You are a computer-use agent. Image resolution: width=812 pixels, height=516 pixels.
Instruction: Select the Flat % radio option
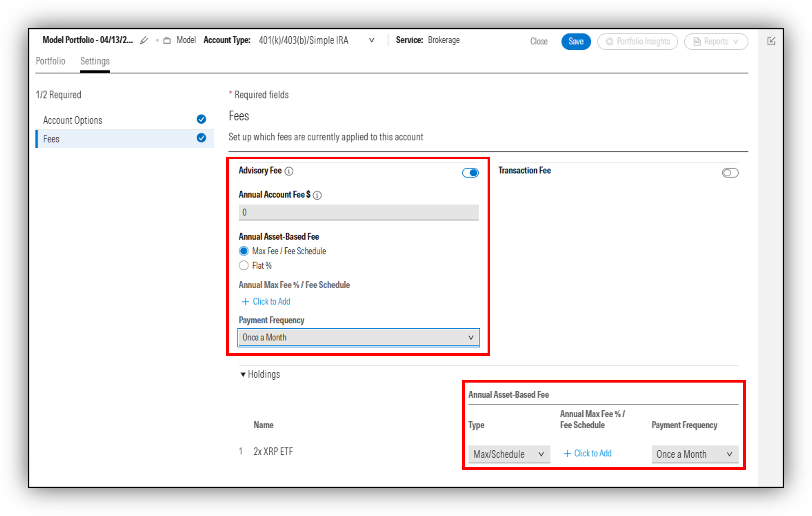(x=243, y=266)
